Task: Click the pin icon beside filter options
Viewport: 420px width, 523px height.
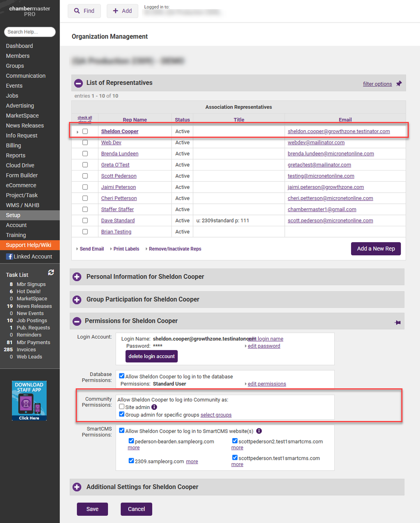Action: [x=399, y=84]
